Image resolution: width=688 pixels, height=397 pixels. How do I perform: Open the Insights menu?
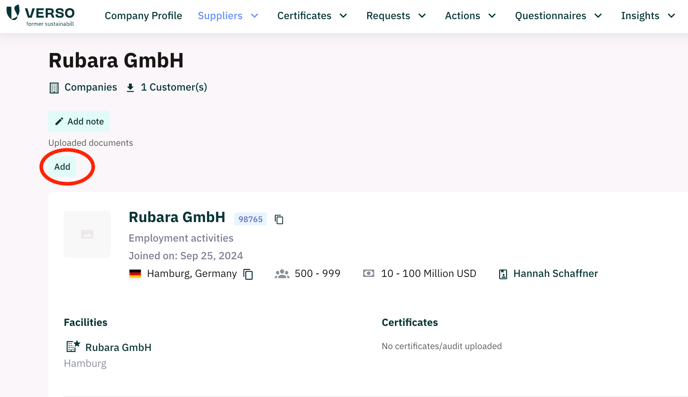[x=648, y=16]
